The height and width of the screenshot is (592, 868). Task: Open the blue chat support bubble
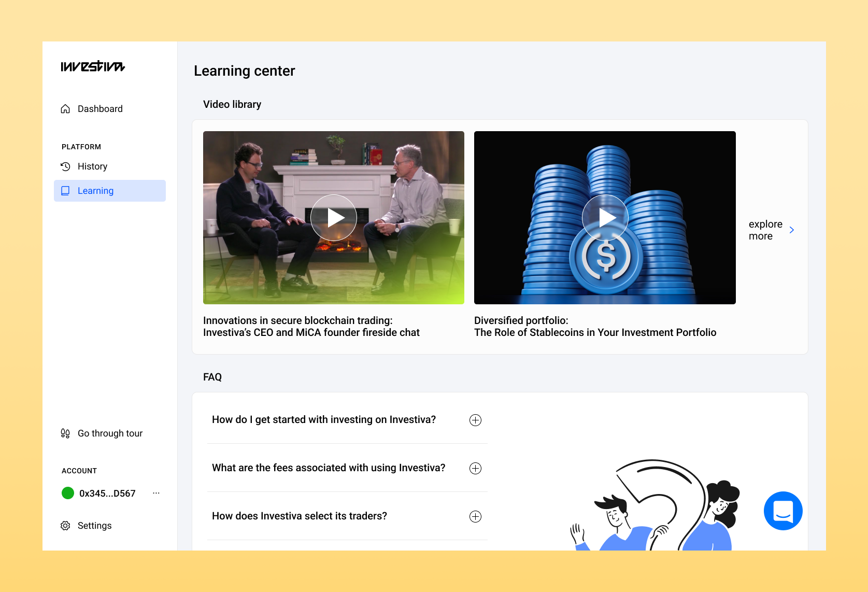[783, 511]
